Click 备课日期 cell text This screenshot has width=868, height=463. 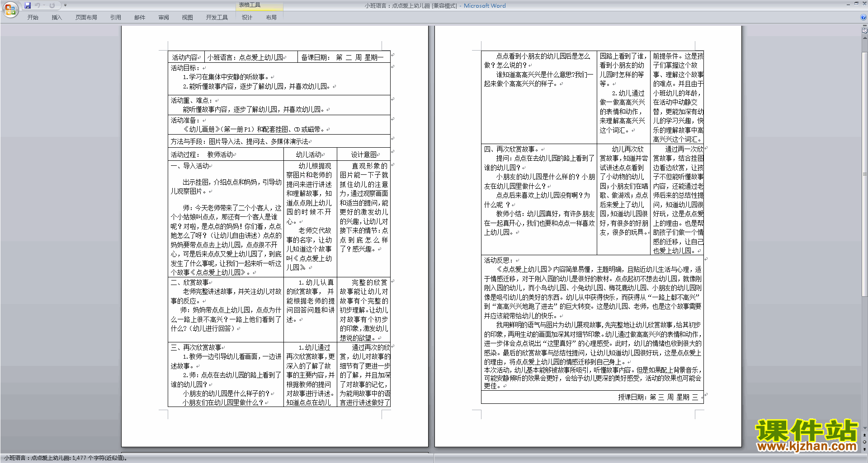click(342, 57)
